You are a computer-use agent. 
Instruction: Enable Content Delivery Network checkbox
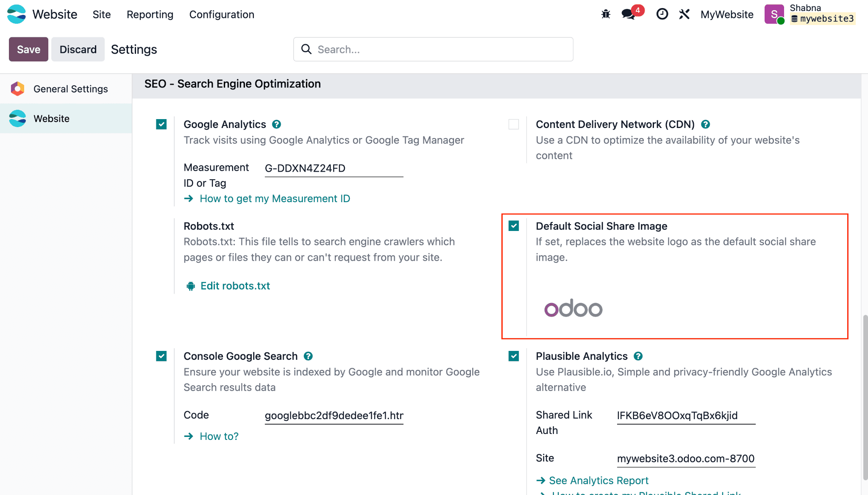tap(513, 124)
